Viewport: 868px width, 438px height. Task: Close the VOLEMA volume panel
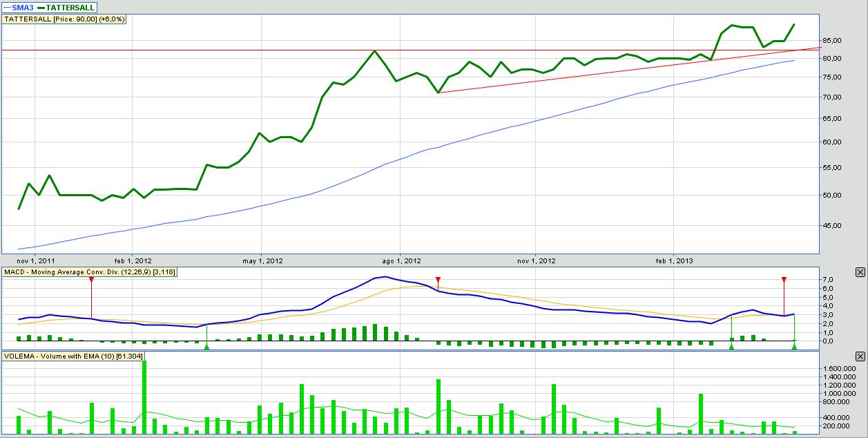click(860, 356)
